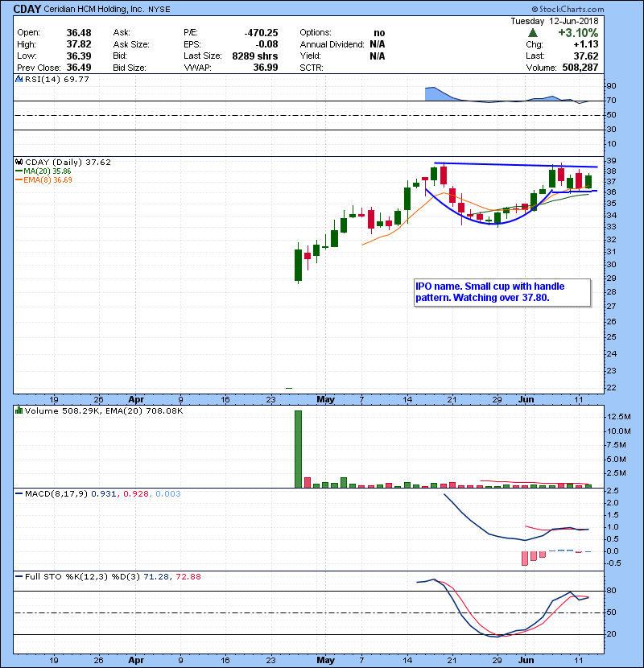Click the 39 price level on right axis

tap(611, 161)
